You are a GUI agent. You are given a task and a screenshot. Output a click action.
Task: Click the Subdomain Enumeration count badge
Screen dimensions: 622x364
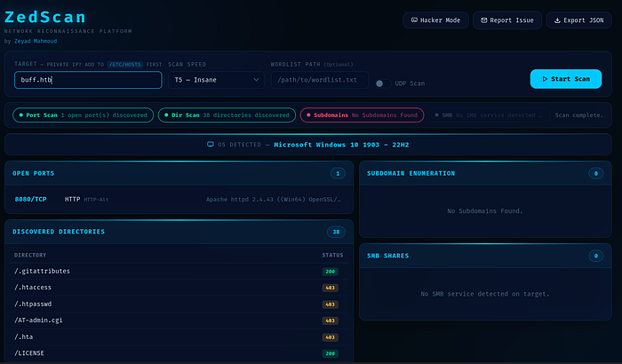click(595, 173)
